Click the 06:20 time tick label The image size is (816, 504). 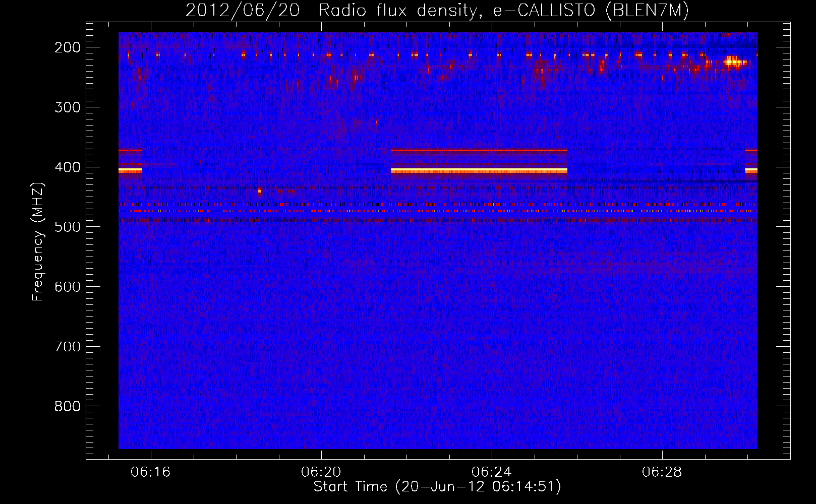pyautogui.click(x=321, y=472)
